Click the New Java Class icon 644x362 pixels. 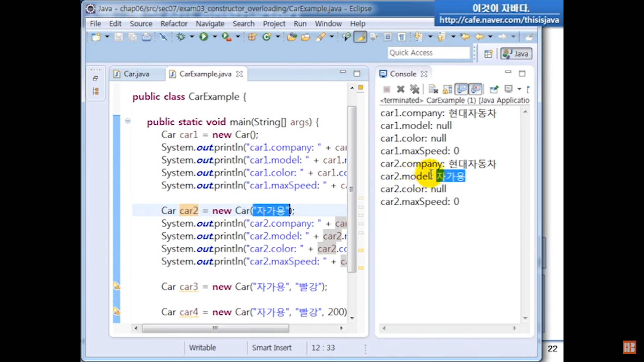[x=267, y=37]
